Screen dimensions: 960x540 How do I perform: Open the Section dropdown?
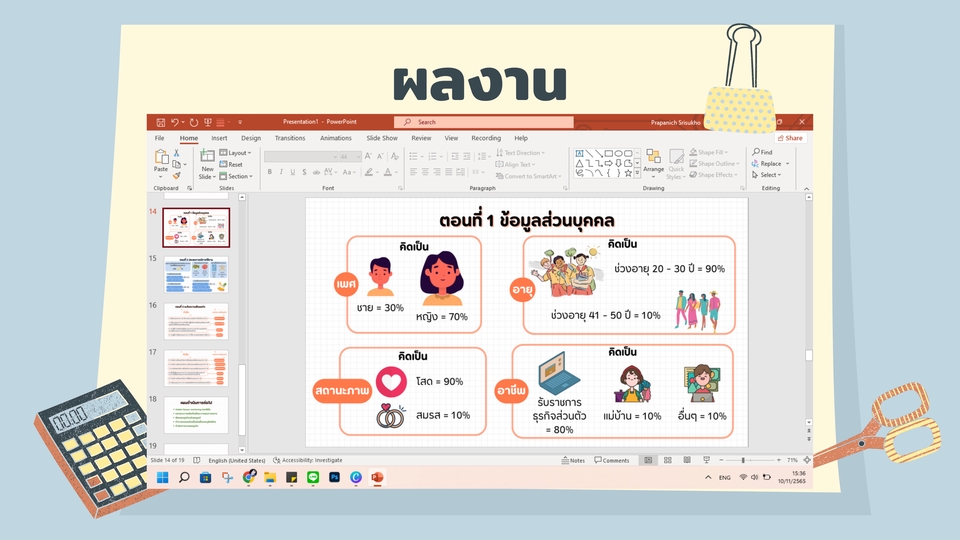[236, 176]
